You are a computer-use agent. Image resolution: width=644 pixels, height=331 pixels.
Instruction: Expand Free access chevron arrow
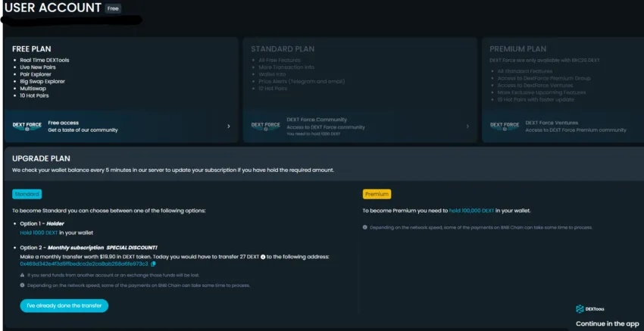[x=229, y=126]
